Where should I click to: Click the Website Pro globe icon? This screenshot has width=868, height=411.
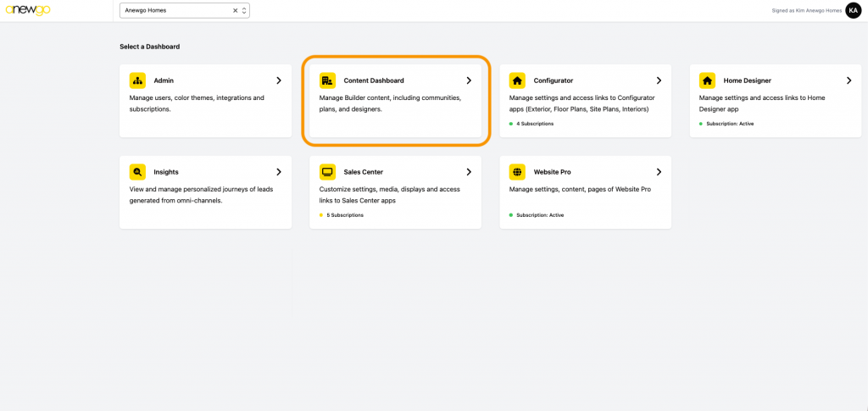(517, 172)
